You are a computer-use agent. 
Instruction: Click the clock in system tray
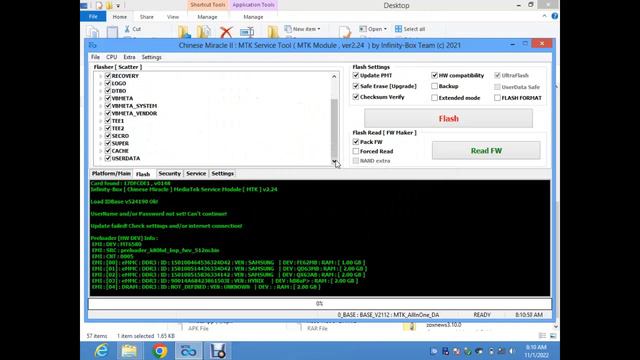point(536,351)
